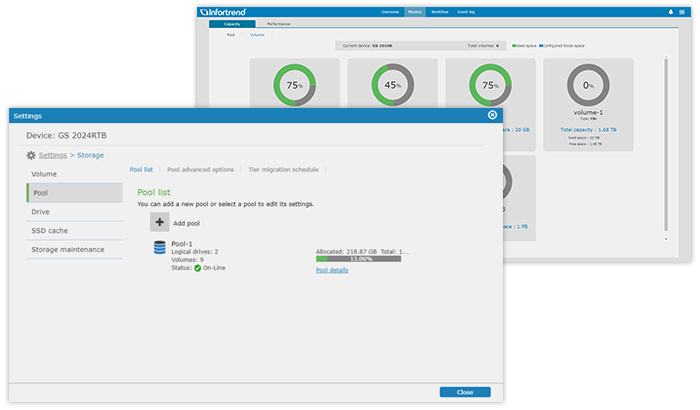700x410 pixels.
Task: Select Pool in the Settings sidebar
Action: [x=75, y=192]
